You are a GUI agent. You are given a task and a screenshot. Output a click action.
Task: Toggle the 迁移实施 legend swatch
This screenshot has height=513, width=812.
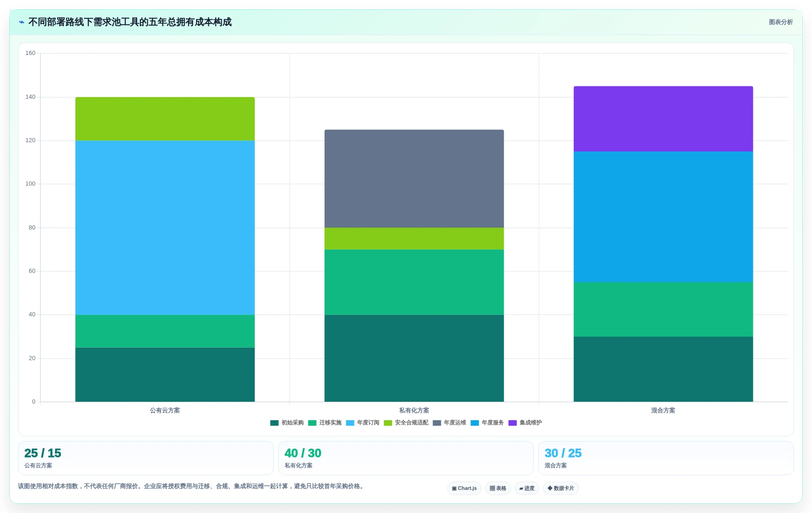click(312, 423)
